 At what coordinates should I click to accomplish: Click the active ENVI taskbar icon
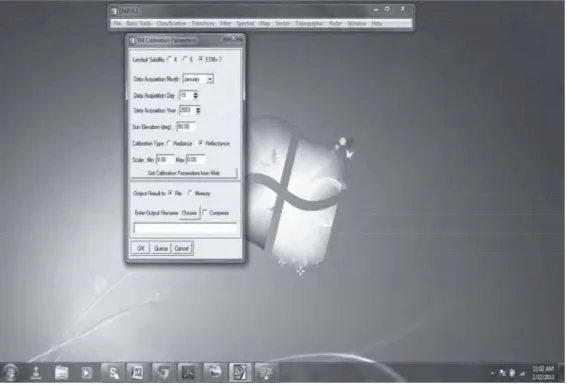point(240,372)
